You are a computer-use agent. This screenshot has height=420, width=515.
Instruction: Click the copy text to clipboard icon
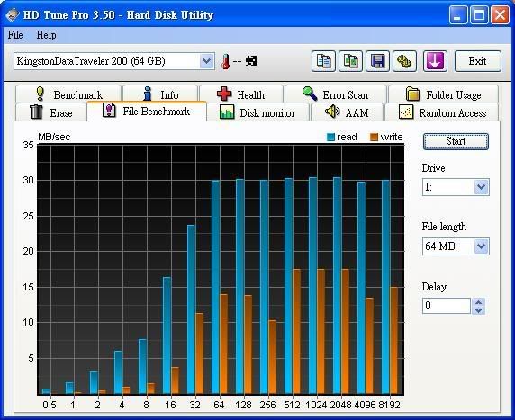pos(323,61)
